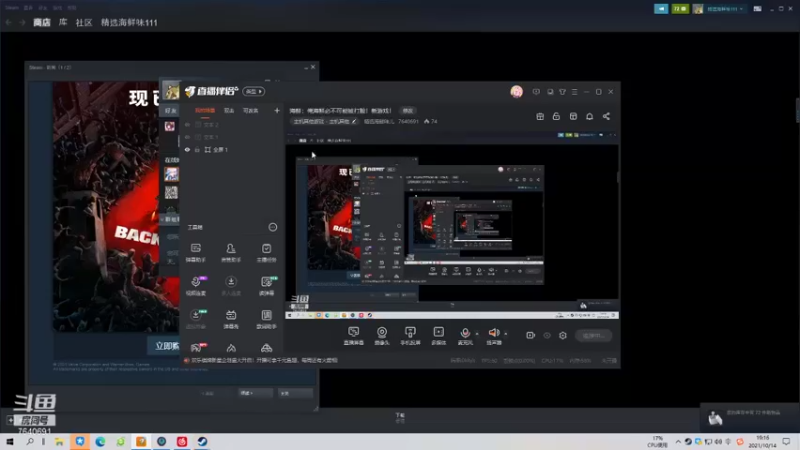Open the multi-person co-stream download tool

point(231,286)
